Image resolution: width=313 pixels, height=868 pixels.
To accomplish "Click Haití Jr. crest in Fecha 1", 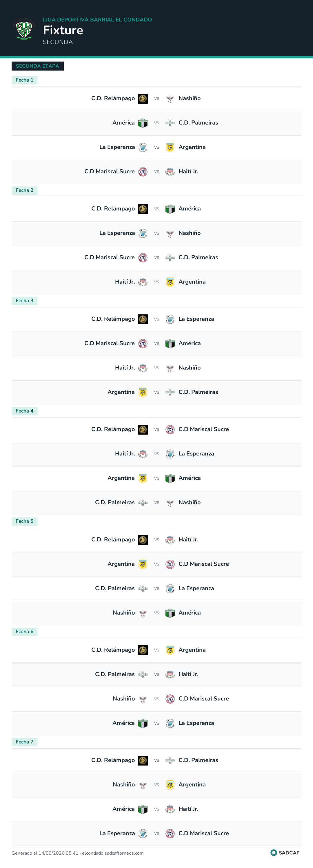I will click(x=170, y=172).
